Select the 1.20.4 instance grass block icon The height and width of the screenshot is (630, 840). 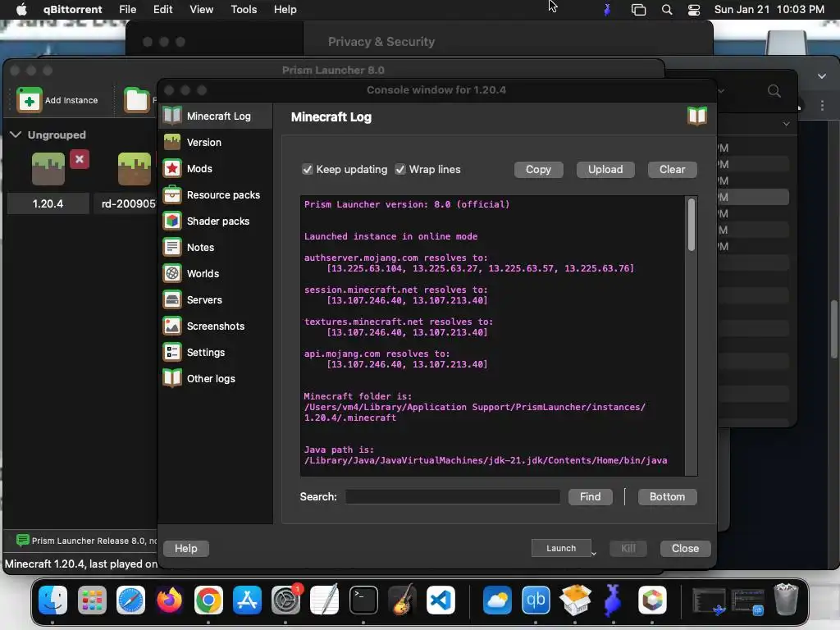tap(48, 168)
